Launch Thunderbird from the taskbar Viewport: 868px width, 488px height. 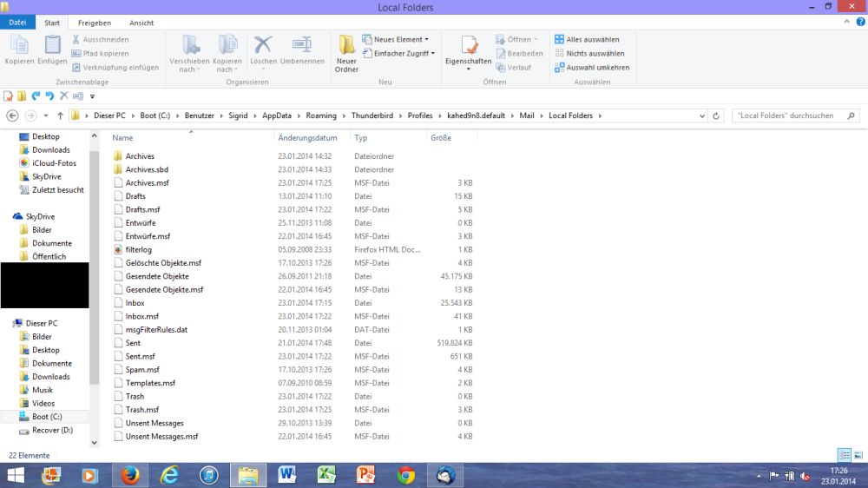tap(445, 475)
